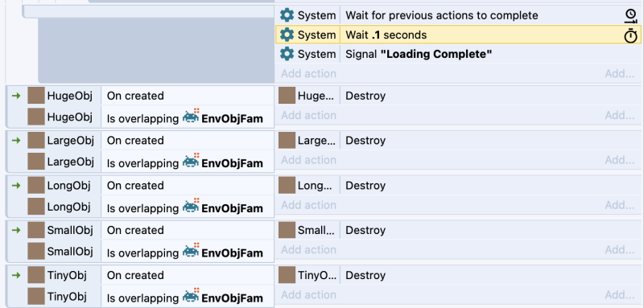Click the gear icon on the highlighted Wait .1 seconds action
Screen dimensions: 644x308
pyautogui.click(x=287, y=35)
